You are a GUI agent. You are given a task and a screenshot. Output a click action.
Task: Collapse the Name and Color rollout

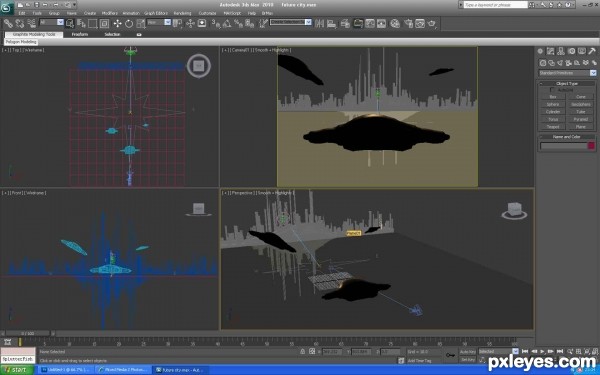[x=567, y=136]
